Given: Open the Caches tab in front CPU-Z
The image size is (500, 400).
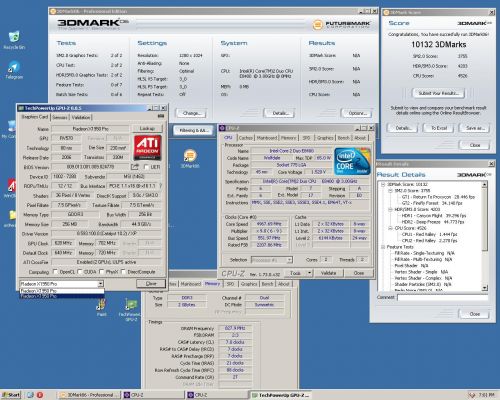Looking at the screenshot, I should [x=246, y=138].
